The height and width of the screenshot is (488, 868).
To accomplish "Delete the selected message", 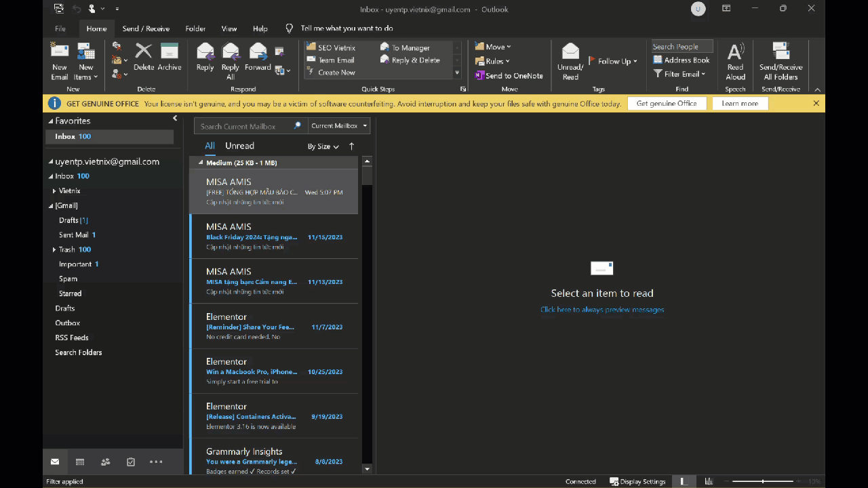I will (x=144, y=57).
